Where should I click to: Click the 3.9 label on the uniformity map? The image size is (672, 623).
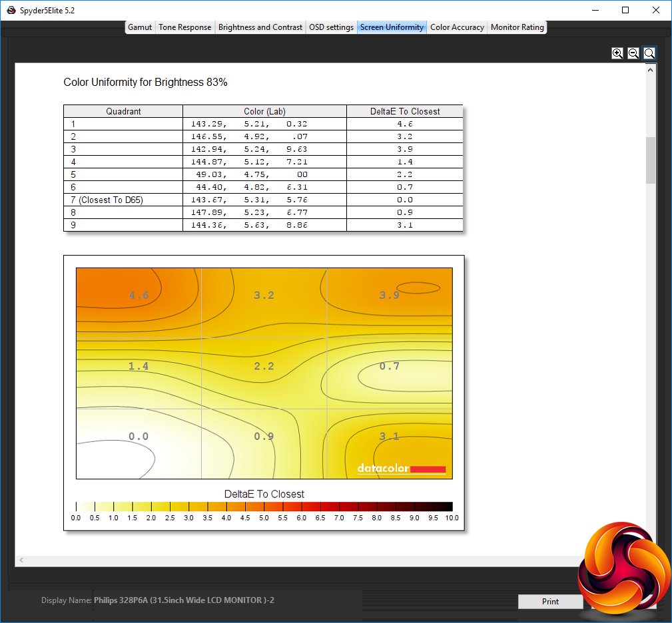[389, 295]
